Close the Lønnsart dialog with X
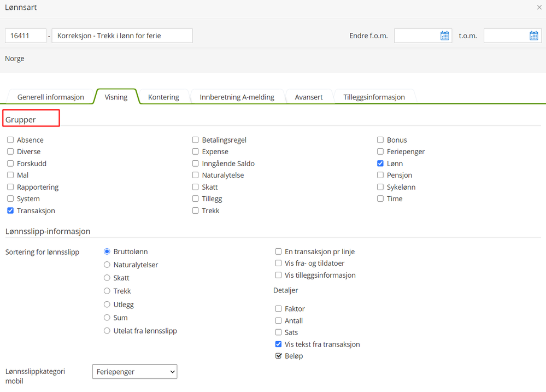 pos(539,8)
